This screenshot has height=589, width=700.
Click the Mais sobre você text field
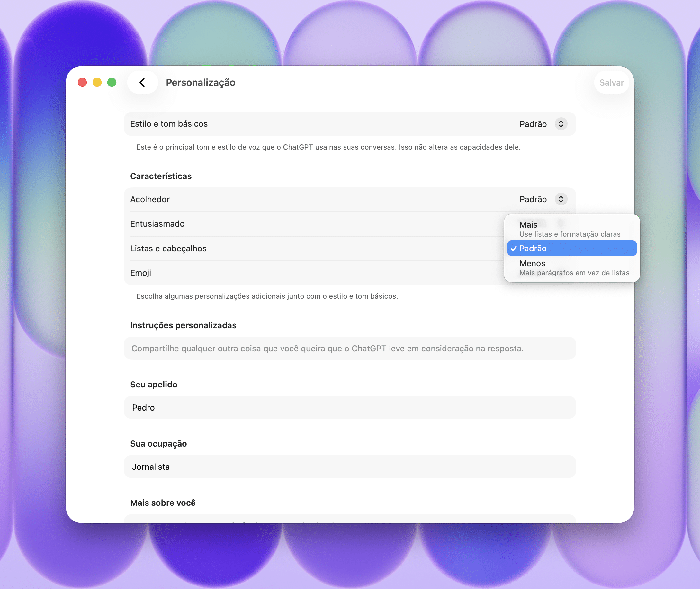pos(349,520)
